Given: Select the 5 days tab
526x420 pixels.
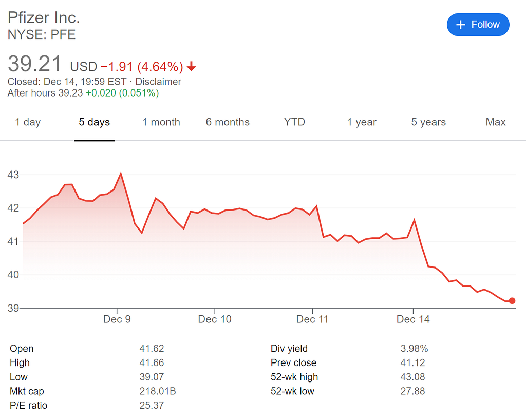Looking at the screenshot, I should click(94, 122).
